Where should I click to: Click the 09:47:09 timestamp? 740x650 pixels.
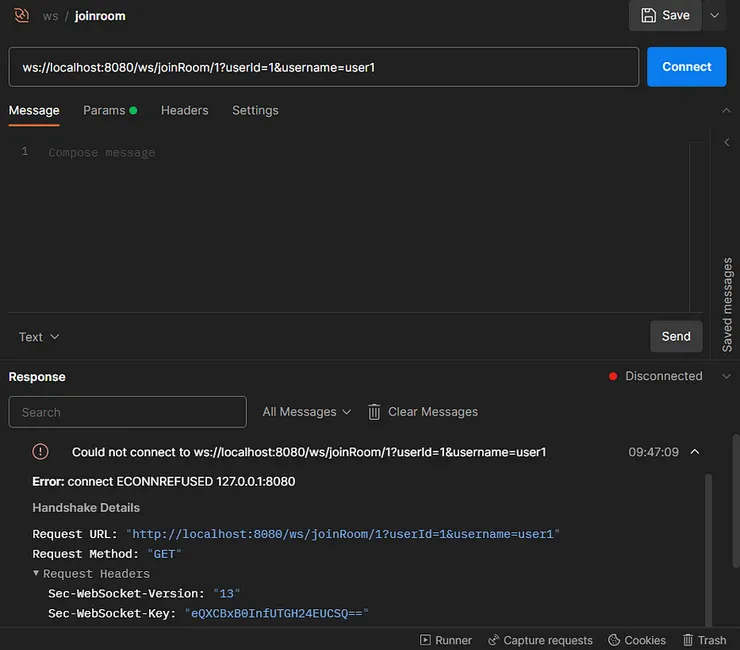click(653, 452)
